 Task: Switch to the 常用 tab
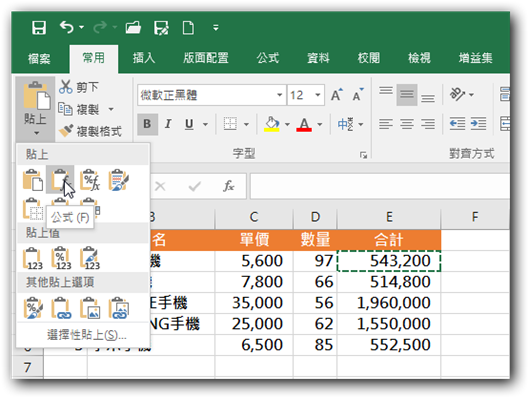93,58
